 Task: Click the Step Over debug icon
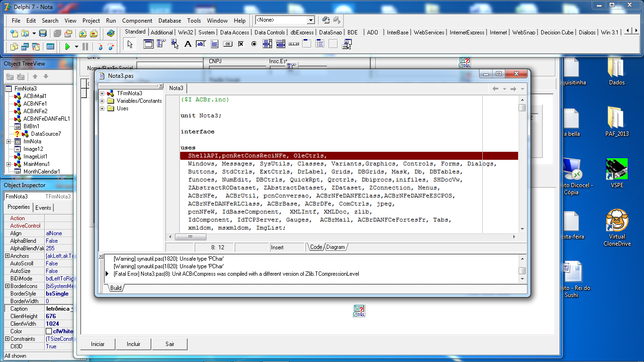click(x=111, y=47)
